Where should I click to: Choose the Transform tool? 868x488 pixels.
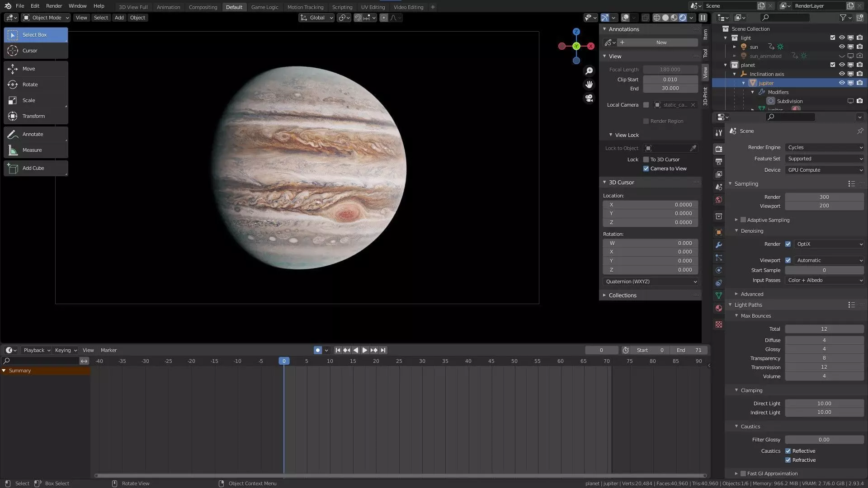tap(36, 116)
